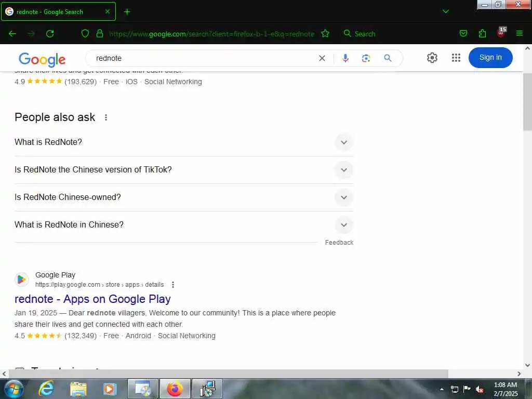
Task: Click the horizontal scrollbar thumb
Action: [x=228, y=374]
